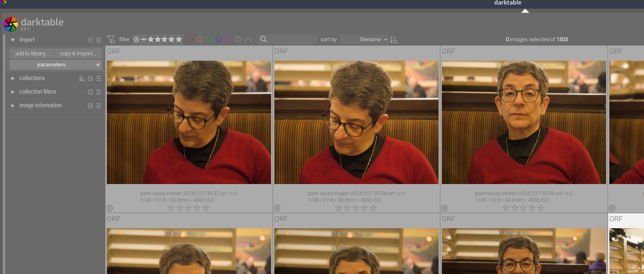This screenshot has width=644, height=274.
Task: Open the import panel presets hamburger menu
Action: pos(98,40)
